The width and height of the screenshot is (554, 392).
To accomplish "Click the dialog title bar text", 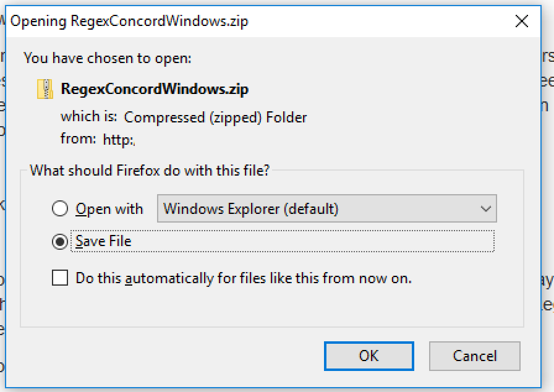I will click(x=129, y=22).
